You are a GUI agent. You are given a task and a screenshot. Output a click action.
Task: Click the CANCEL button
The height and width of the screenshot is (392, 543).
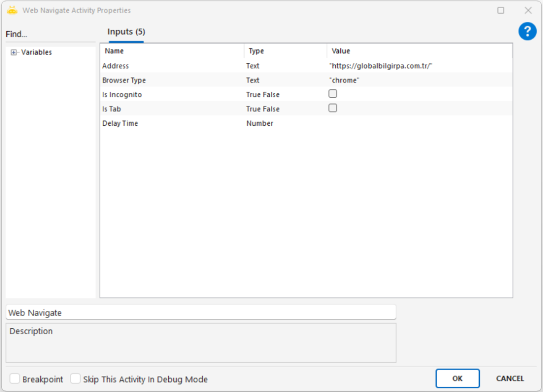click(x=510, y=379)
